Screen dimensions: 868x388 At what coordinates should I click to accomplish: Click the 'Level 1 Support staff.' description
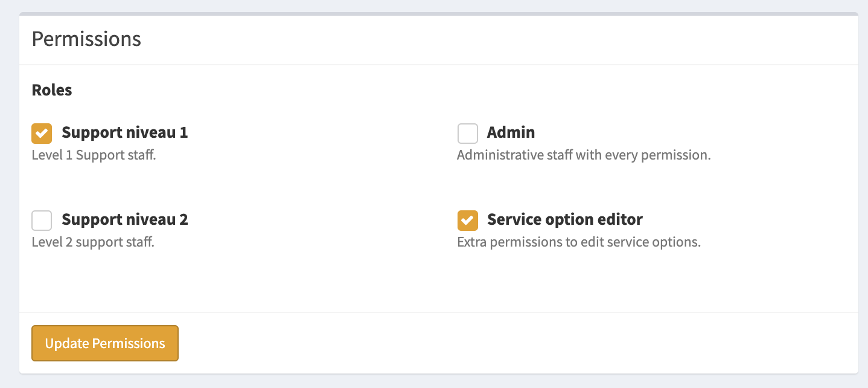[94, 155]
